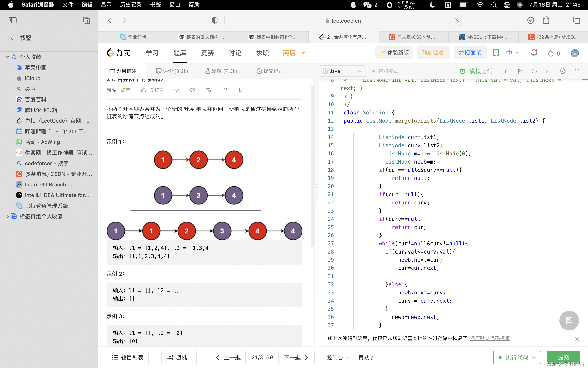Open the downloads icon in Safari toolbar

click(x=531, y=20)
